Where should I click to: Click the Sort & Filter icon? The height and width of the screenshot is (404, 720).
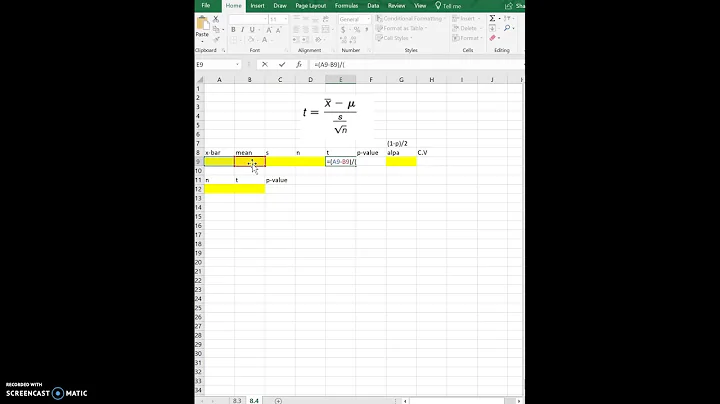(x=507, y=18)
